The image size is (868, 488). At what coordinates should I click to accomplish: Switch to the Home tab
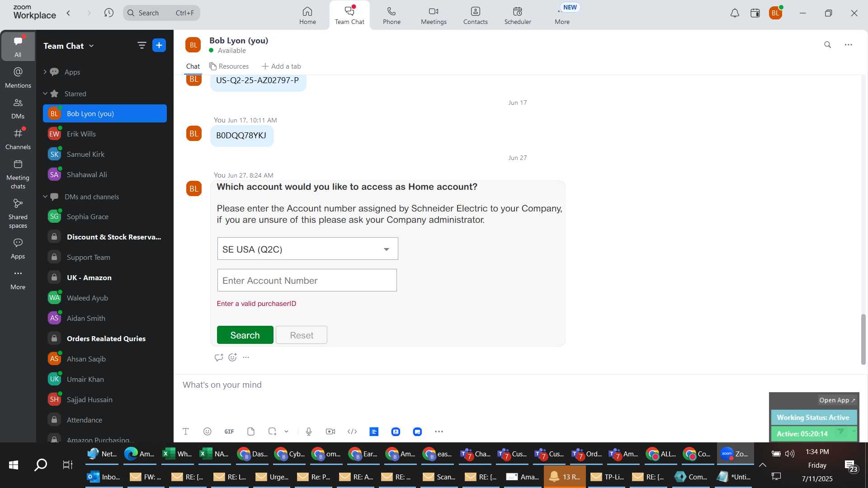point(307,15)
